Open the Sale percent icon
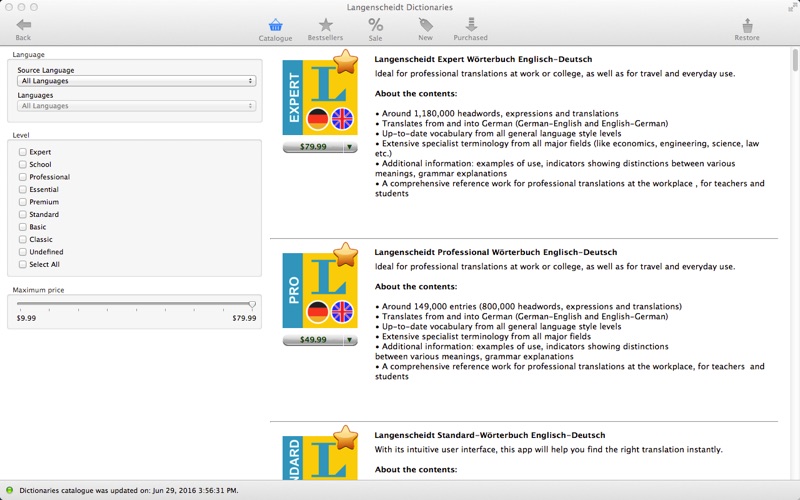The image size is (800, 500). click(376, 24)
